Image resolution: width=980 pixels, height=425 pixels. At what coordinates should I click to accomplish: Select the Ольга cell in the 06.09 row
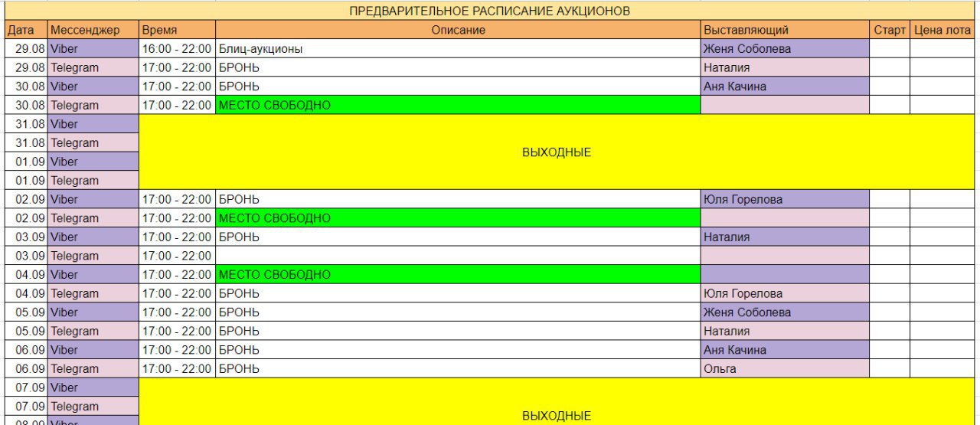click(785, 369)
